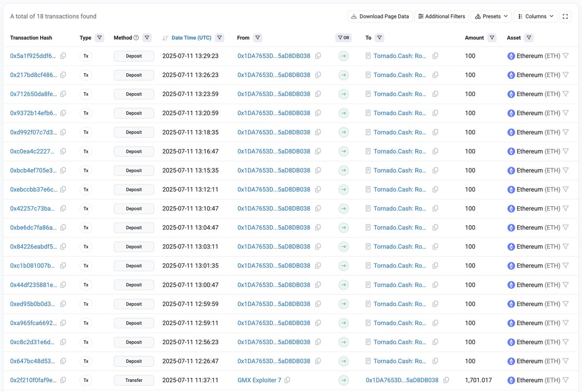
Task: Copy transaction hash 0x84226eabdf5…
Action: [63, 246]
